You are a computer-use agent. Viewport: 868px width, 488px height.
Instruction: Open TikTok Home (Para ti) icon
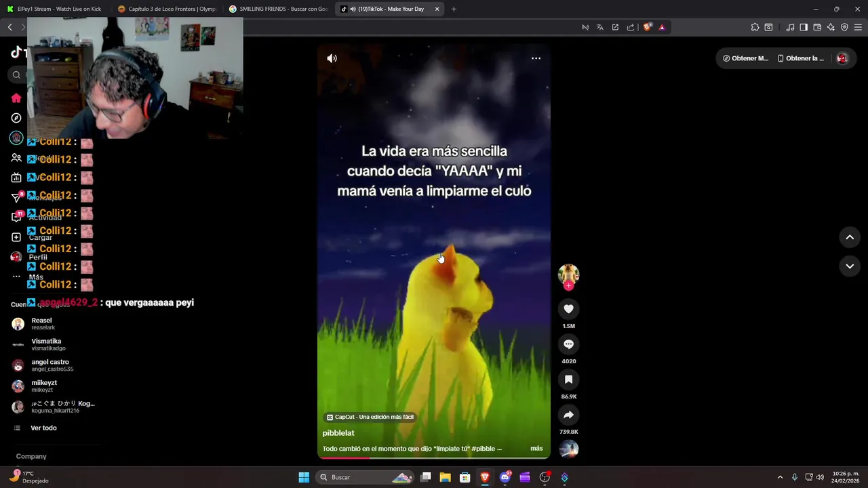(x=16, y=98)
